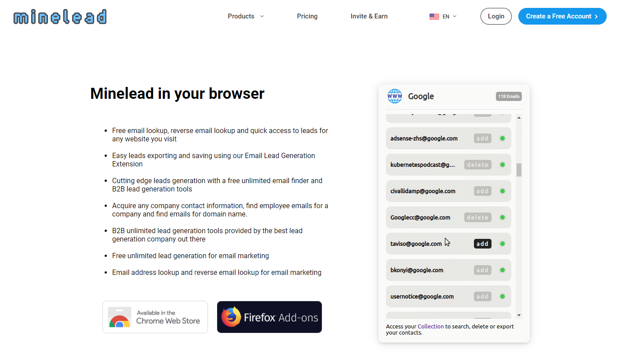Select the taviso@google.com email text
630x364 pixels.
point(416,244)
